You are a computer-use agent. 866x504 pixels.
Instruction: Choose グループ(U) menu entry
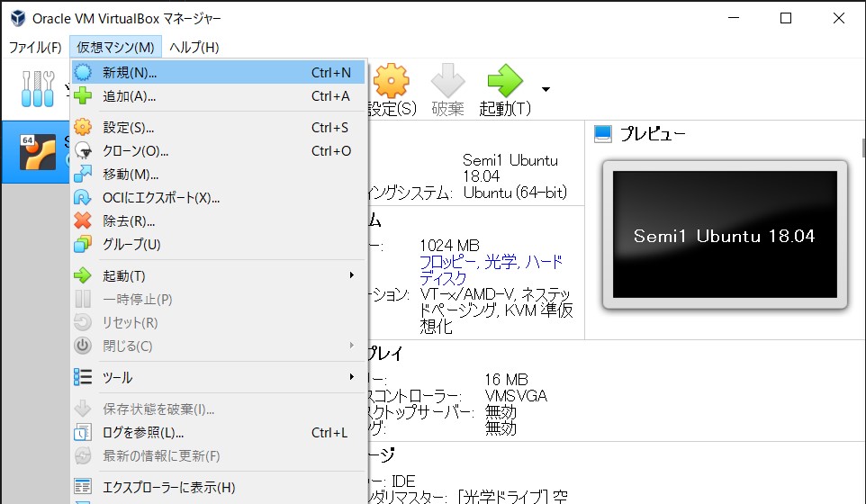pyautogui.click(x=218, y=244)
